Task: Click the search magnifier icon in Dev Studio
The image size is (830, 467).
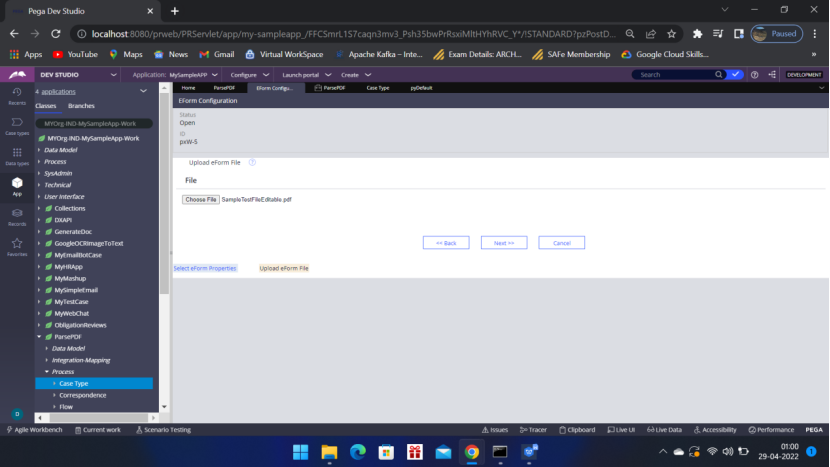Action: pos(718,75)
